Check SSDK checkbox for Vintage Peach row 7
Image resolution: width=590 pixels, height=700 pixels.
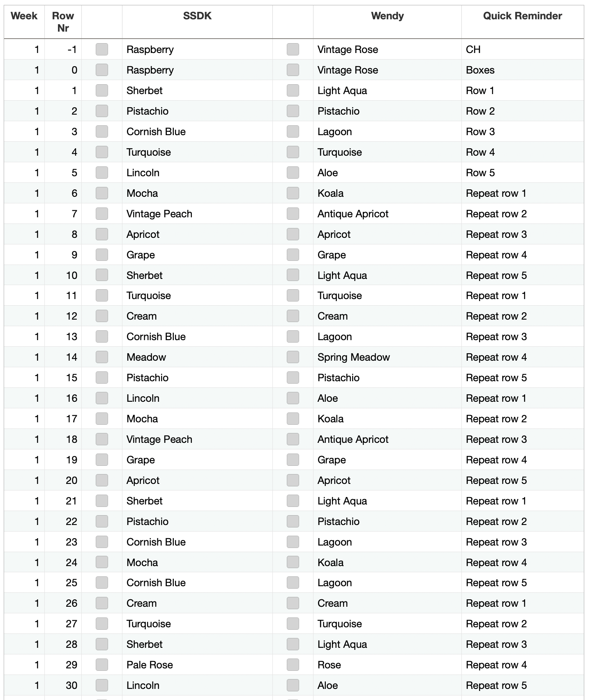click(102, 214)
